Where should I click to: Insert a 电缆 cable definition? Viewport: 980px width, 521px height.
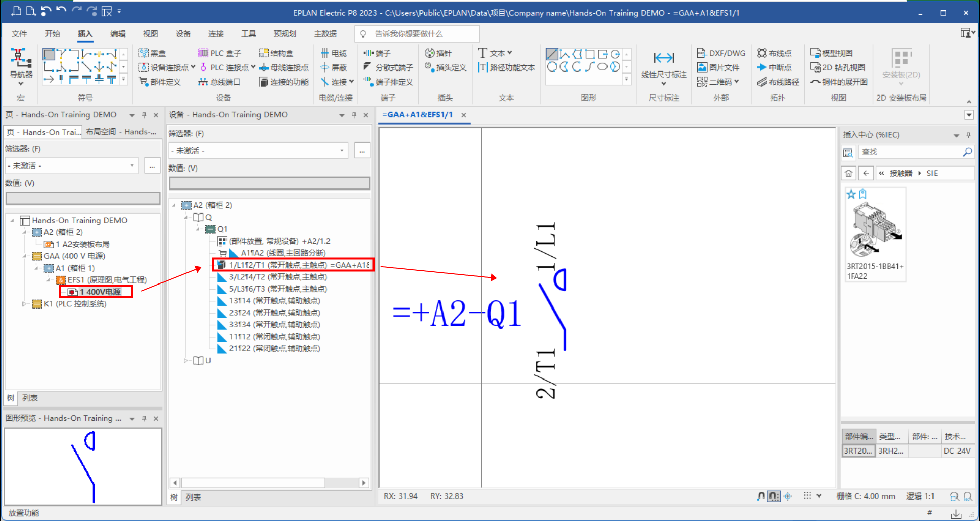[334, 53]
